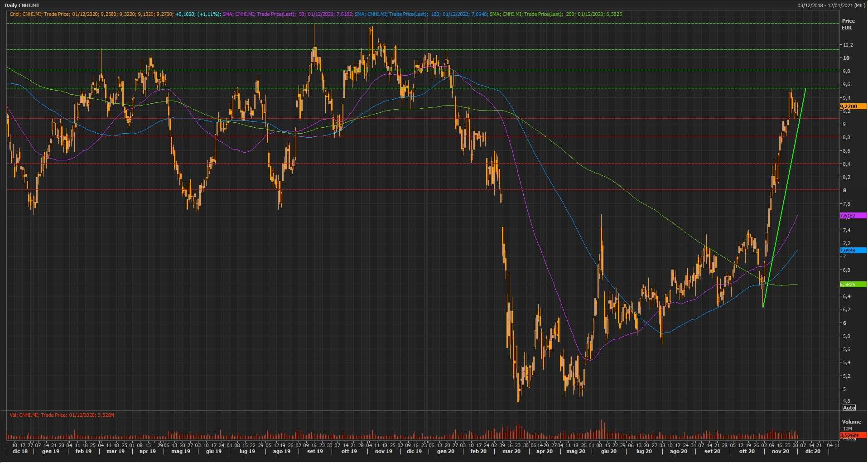
Task: Click the apr 19 month label
Action: (148, 452)
